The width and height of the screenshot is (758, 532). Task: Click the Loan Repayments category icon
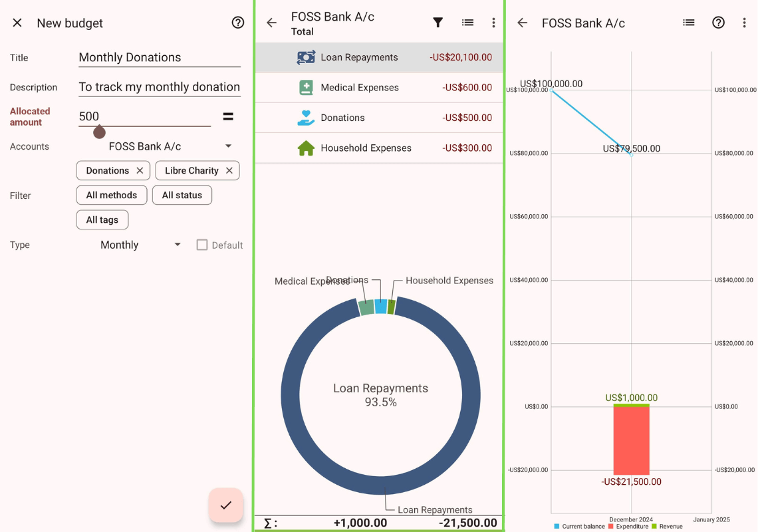coord(306,57)
